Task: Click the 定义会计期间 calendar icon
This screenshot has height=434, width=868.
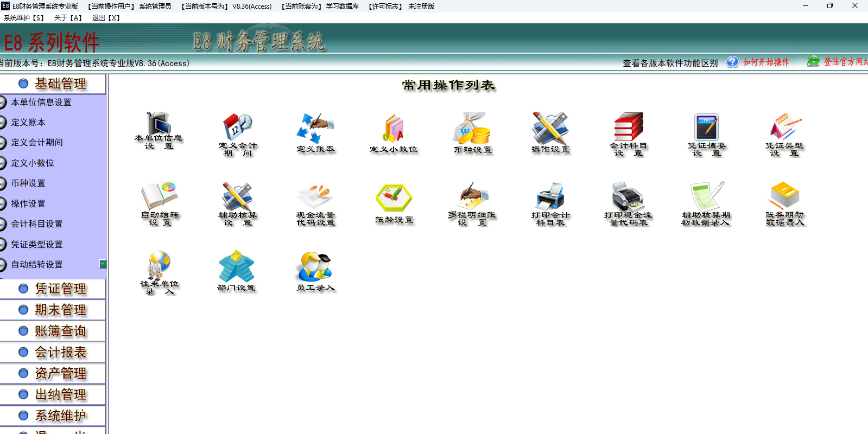Action: click(x=237, y=127)
